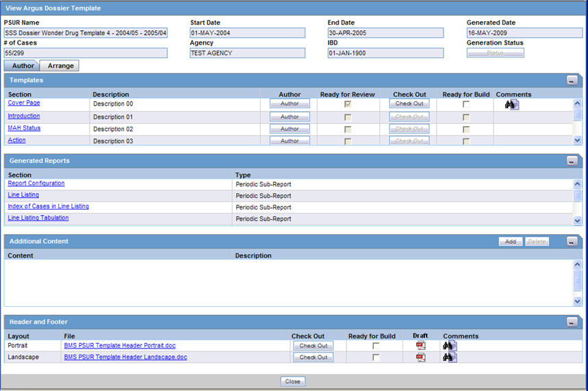Check Ready for Build for Landscape header

click(376, 357)
